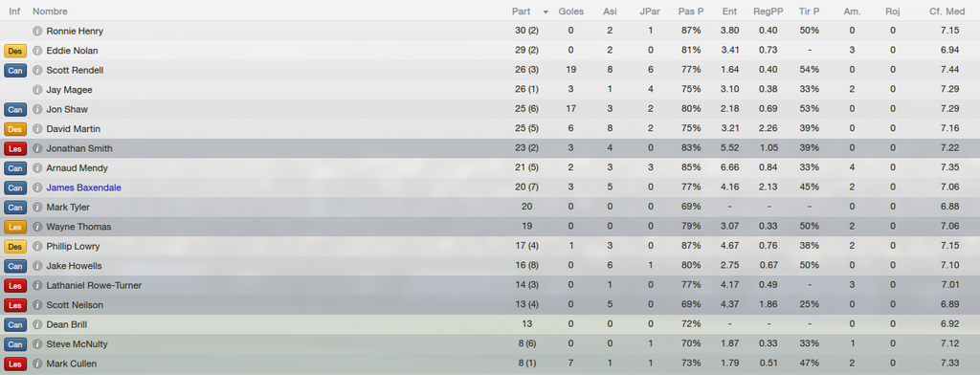Click the Can badge beside Dean Brill
980x375 pixels.
click(x=15, y=324)
